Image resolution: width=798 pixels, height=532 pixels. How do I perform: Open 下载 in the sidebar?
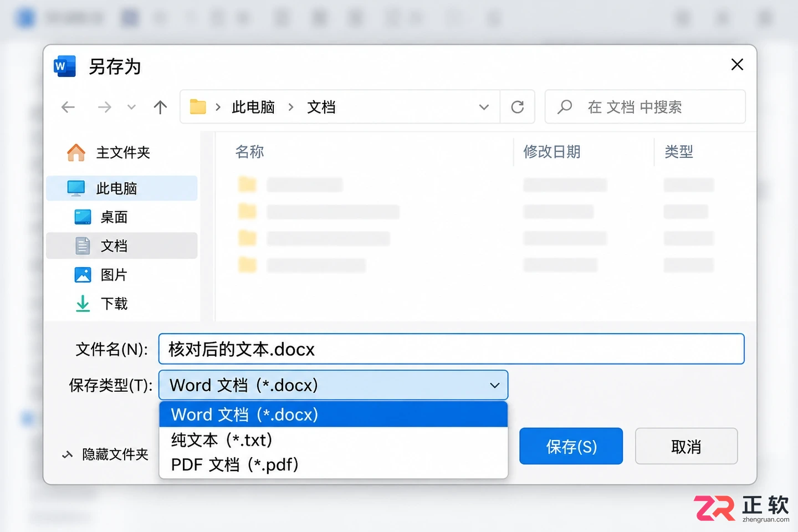[122, 304]
